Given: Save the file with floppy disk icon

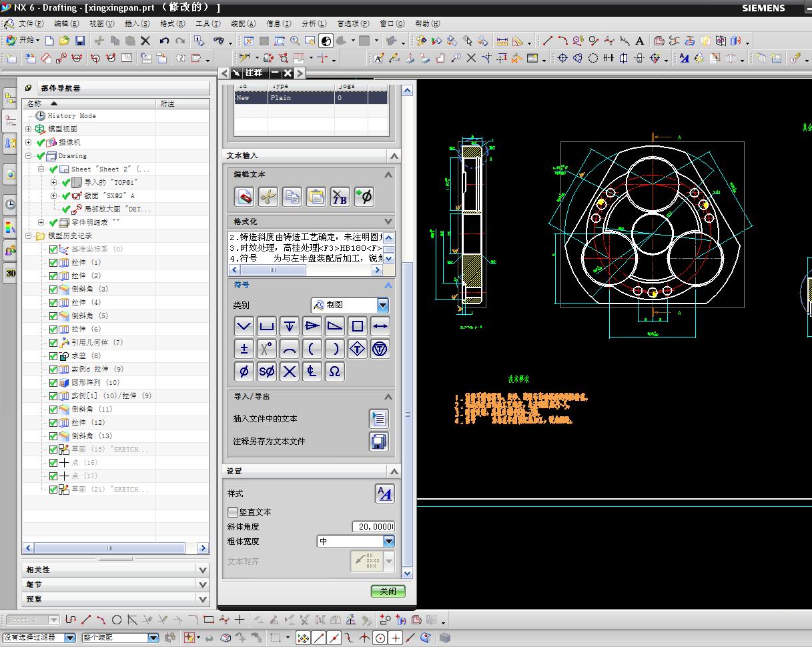Looking at the screenshot, I should pos(79,41).
